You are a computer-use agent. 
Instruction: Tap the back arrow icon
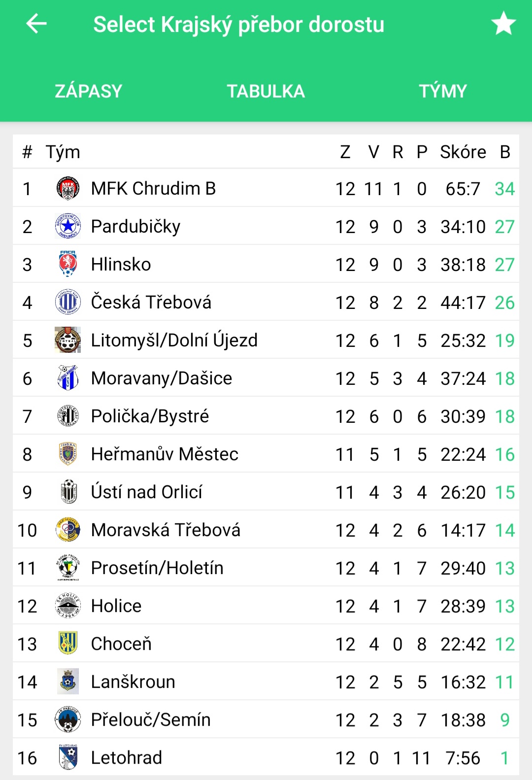36,24
